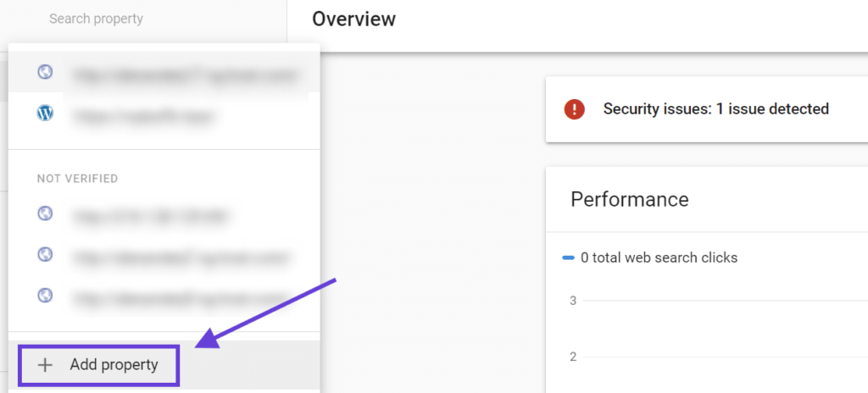The image size is (868, 393).
Task: Click the Overview page title
Action: pyautogui.click(x=353, y=19)
